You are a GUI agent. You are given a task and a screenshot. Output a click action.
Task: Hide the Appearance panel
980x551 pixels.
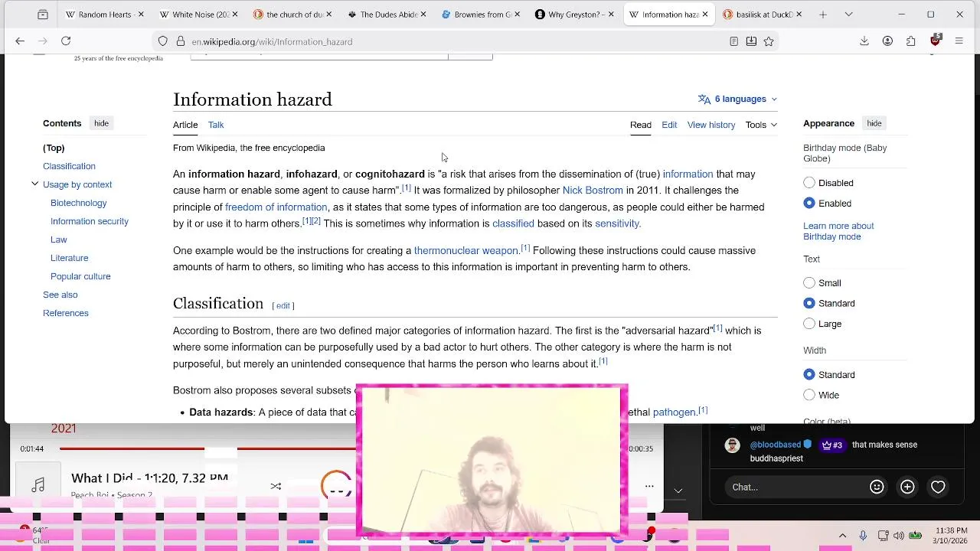874,123
